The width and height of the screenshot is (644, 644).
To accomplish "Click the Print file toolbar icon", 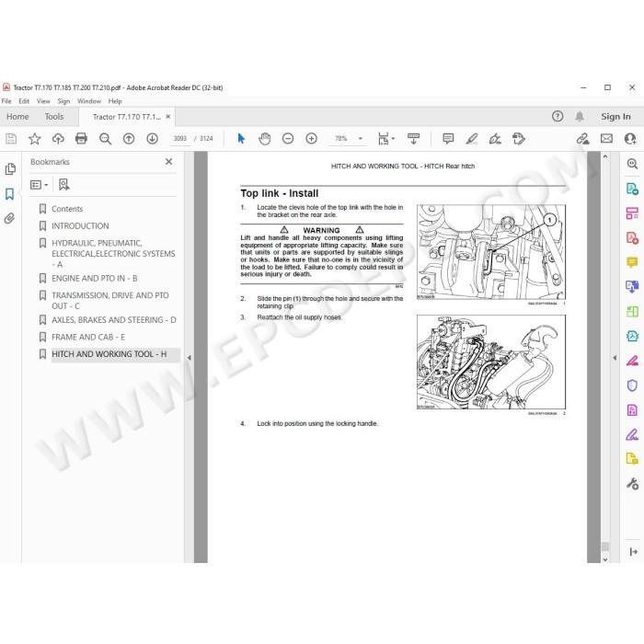I will 81,138.
